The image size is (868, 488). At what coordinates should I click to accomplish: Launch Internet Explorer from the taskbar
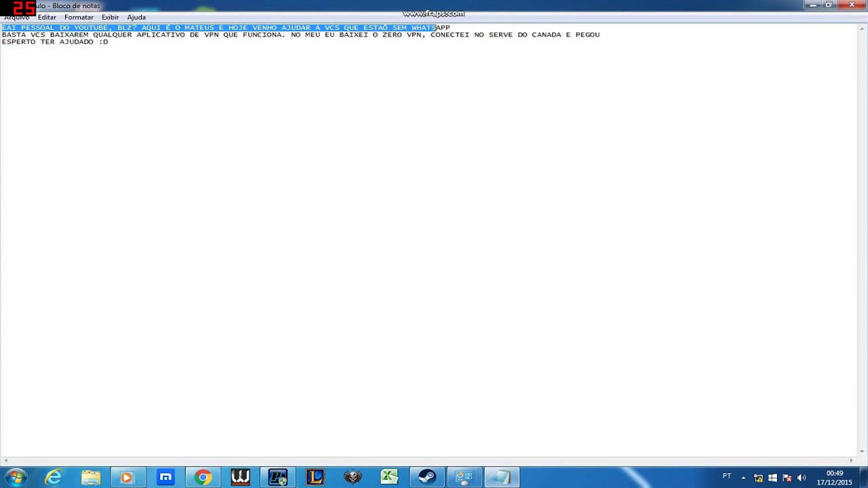pos(54,478)
